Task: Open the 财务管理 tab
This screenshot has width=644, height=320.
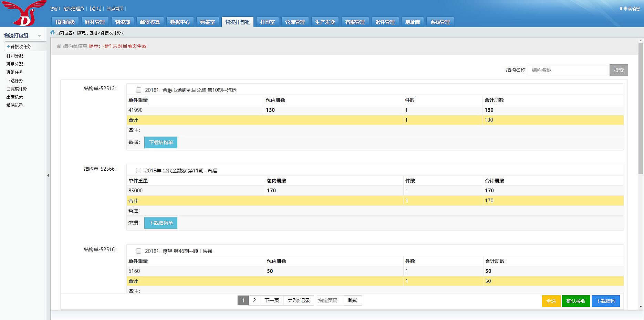Action: (95, 22)
